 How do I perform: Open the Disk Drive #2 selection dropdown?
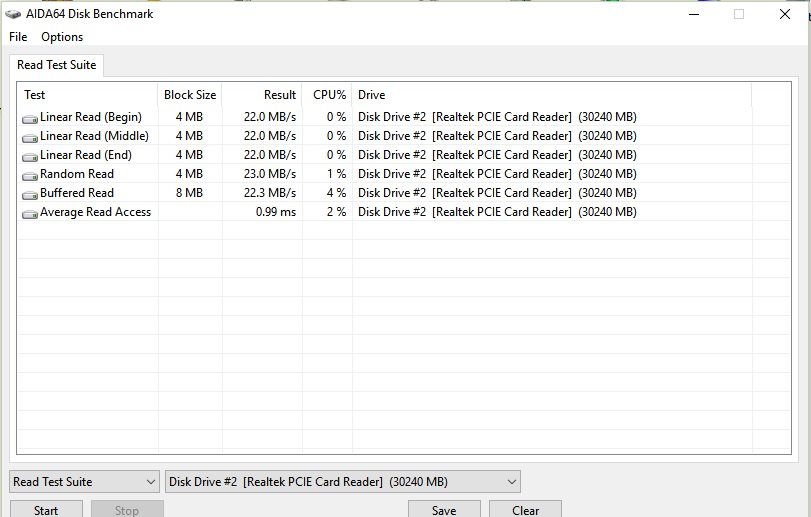[x=343, y=482]
